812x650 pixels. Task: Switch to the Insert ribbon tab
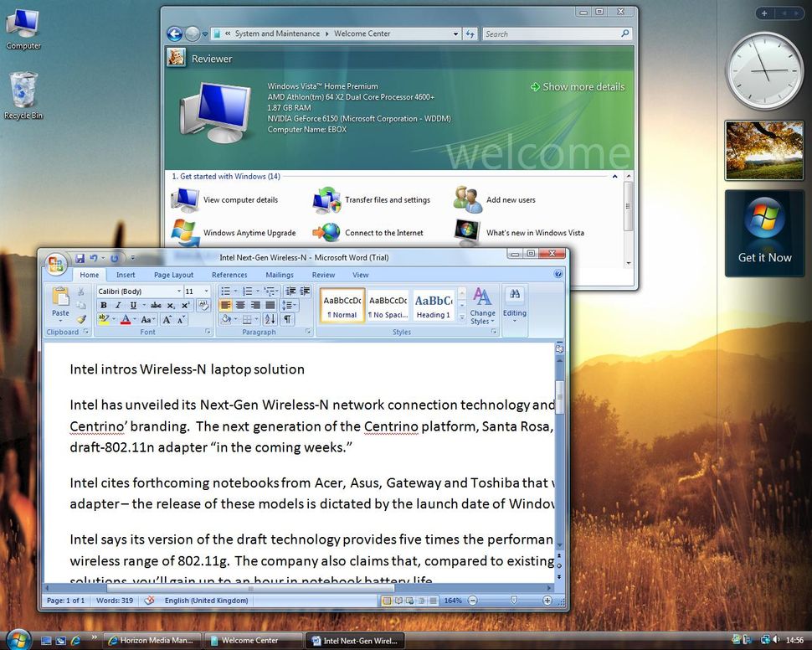[125, 274]
